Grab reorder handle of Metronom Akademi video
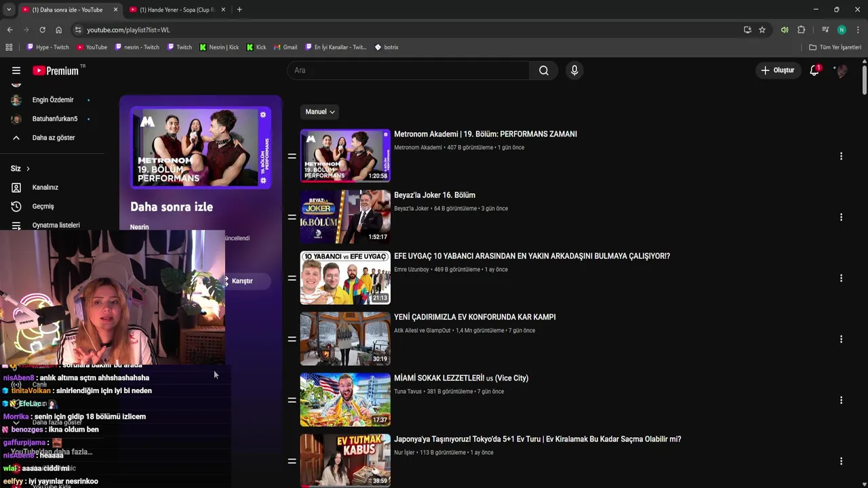 click(x=292, y=156)
